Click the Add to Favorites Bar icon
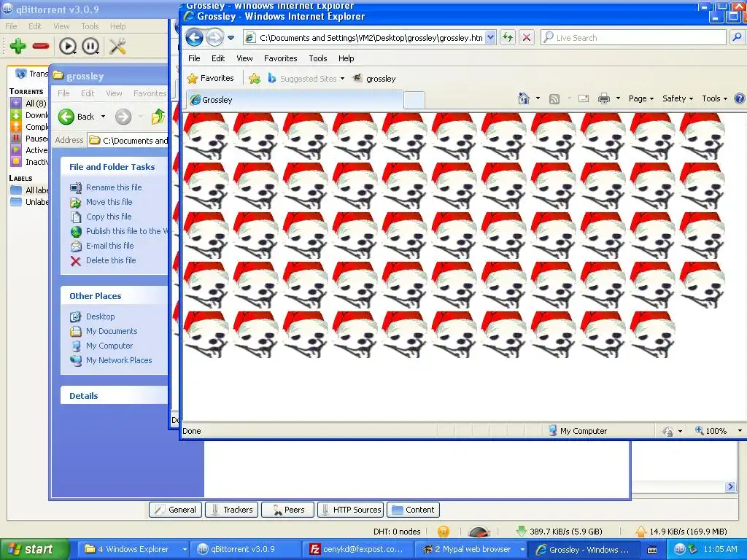This screenshot has width=747, height=560. (255, 79)
